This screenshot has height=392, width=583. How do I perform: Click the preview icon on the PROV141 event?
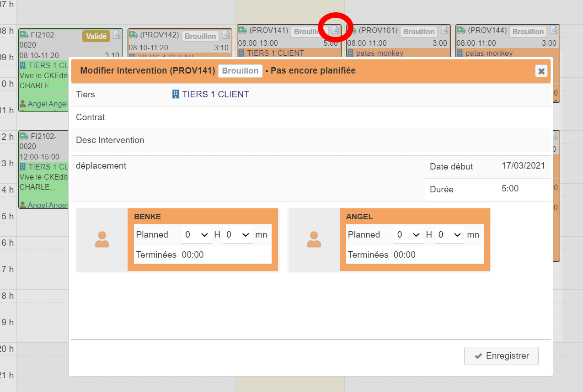336,31
